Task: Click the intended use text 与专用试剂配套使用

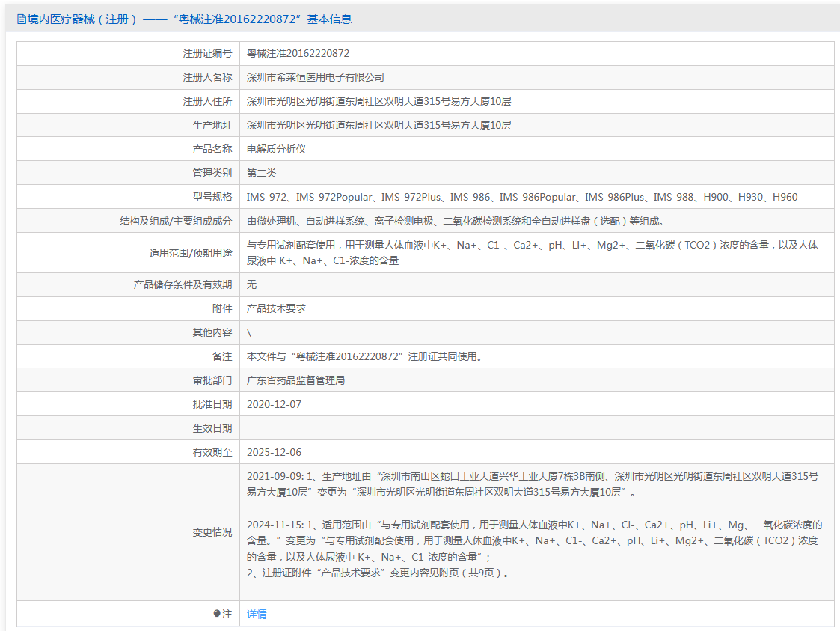Action: click(532, 253)
